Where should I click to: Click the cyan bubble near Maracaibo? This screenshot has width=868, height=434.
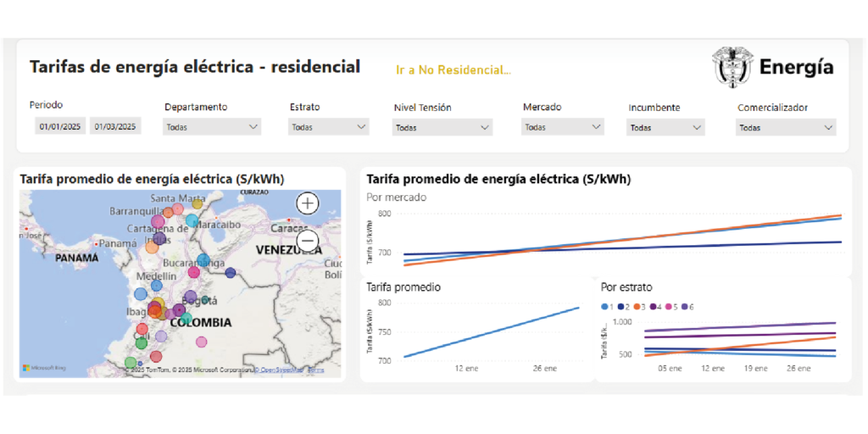(x=192, y=221)
